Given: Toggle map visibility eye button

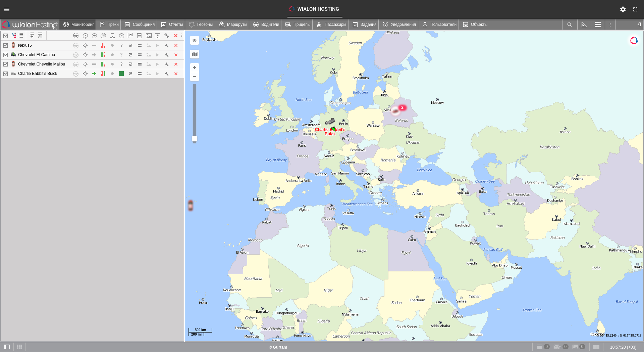Looking at the screenshot, I should 195,40.
